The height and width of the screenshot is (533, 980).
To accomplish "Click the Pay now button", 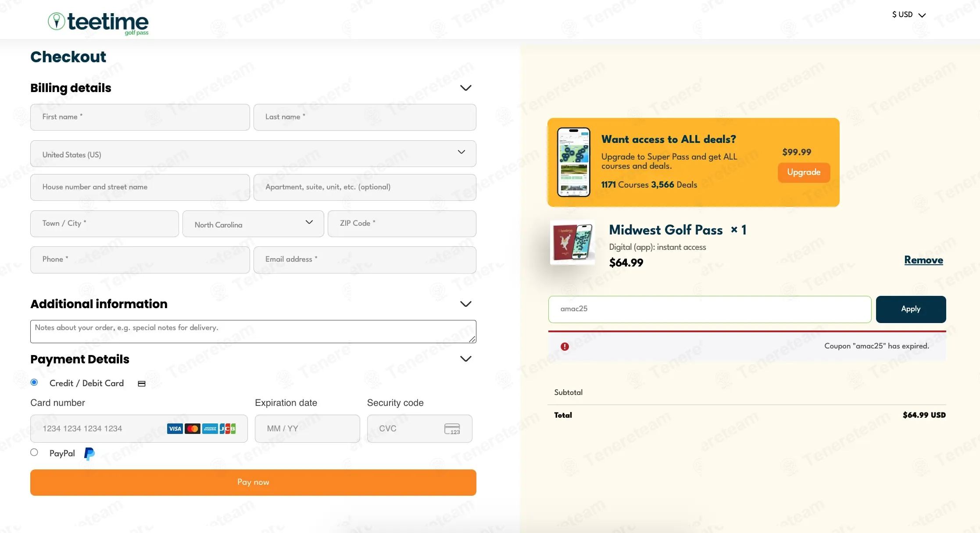I will coord(253,482).
